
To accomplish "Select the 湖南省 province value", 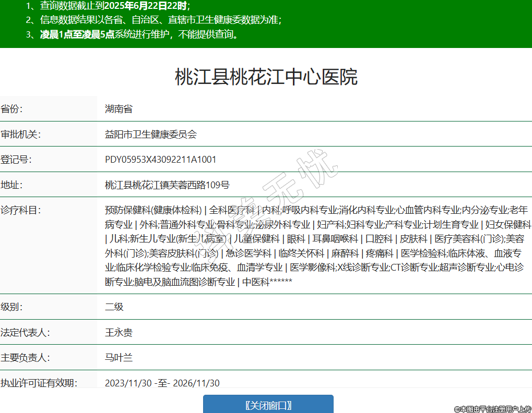I will [x=119, y=109].
